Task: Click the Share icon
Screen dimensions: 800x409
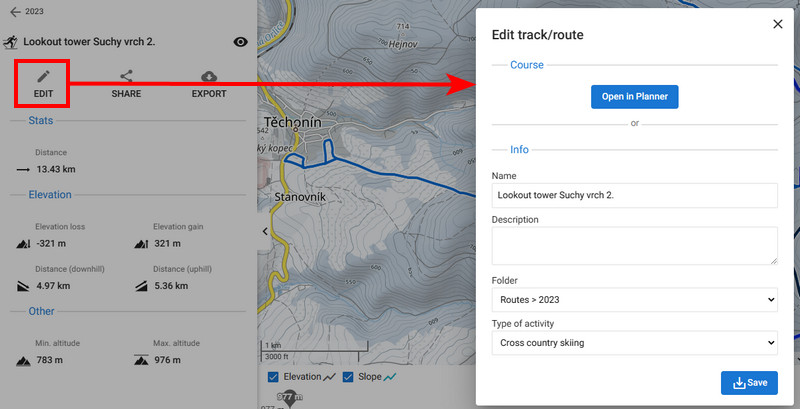Action: (x=126, y=77)
